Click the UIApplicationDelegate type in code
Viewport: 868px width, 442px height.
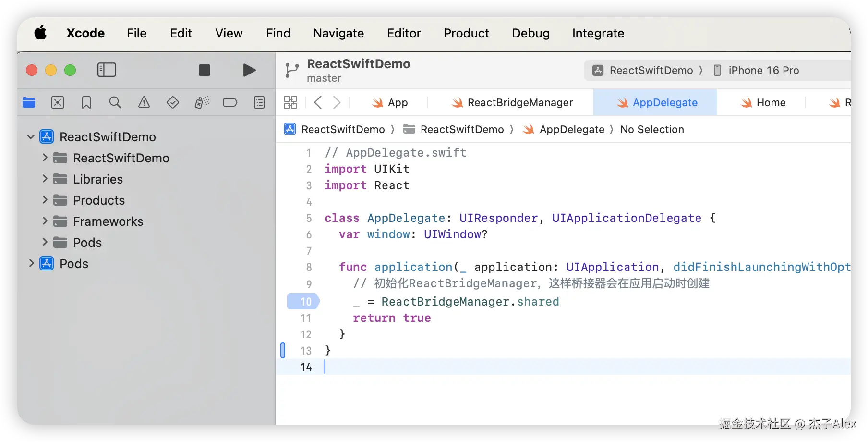coord(627,218)
